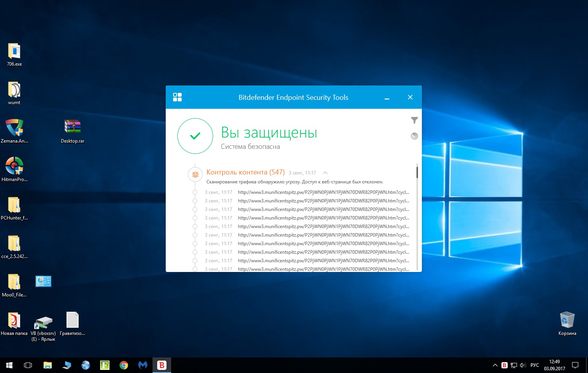Collapse the Content Control event list
The image size is (588, 373).
tap(325, 173)
